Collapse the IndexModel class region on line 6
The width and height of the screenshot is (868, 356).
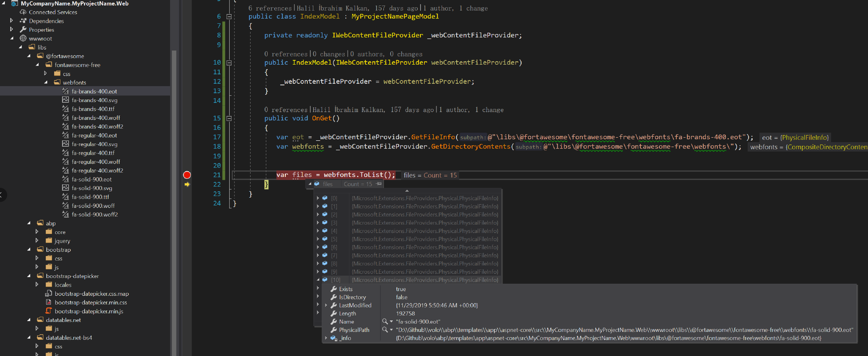pos(229,16)
